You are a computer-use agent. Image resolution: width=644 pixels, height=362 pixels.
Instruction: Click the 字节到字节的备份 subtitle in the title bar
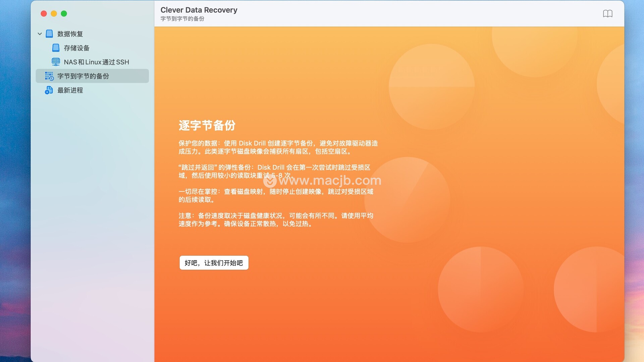182,19
